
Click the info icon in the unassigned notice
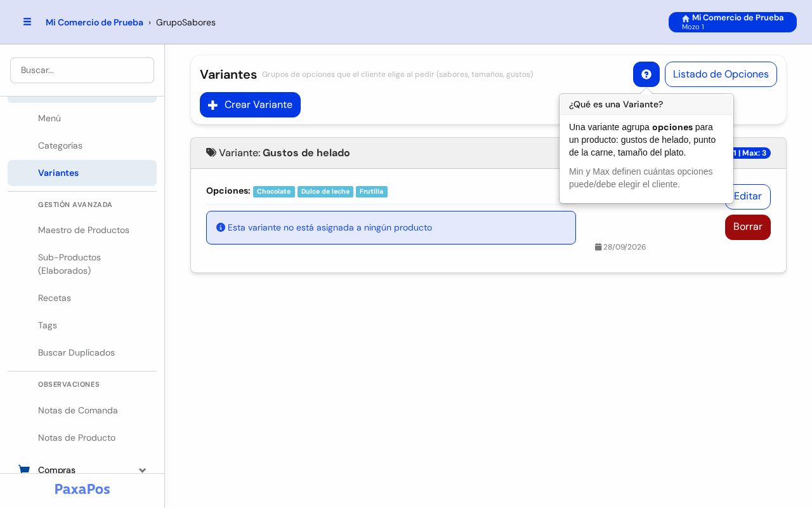click(x=221, y=227)
